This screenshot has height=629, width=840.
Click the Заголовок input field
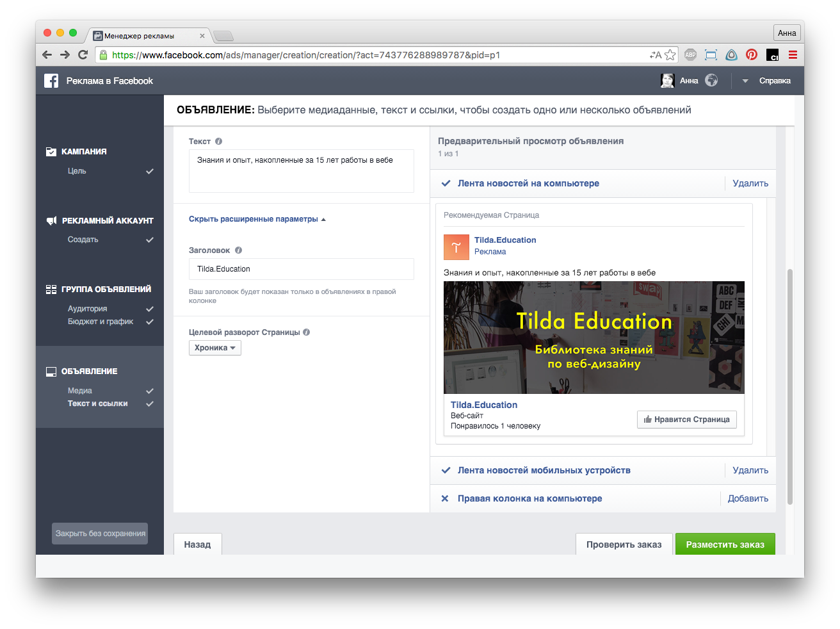tap(301, 269)
